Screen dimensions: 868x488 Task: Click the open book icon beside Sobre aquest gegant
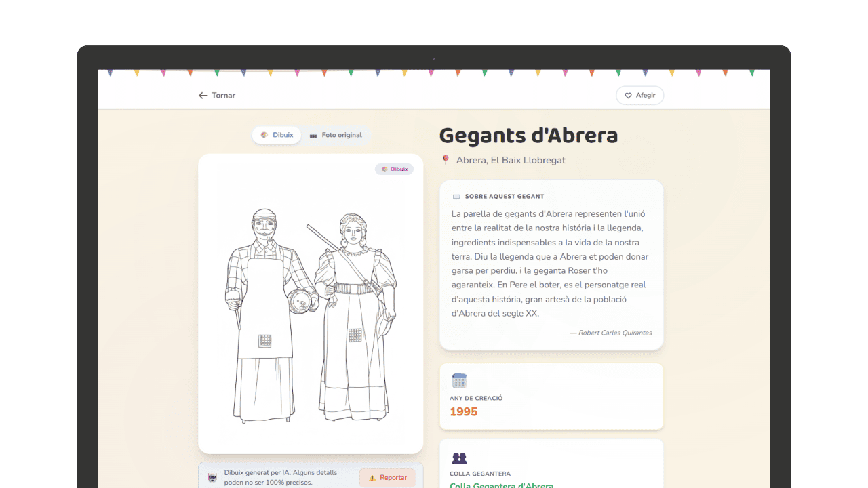pos(456,197)
